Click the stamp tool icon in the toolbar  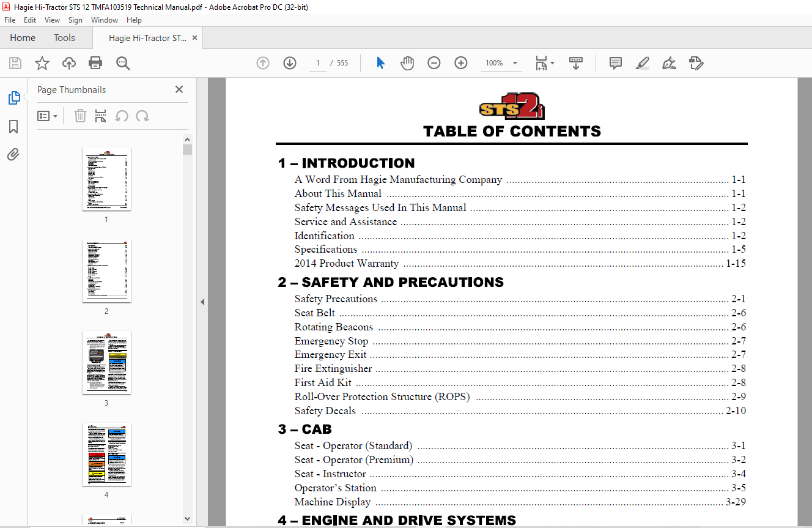pyautogui.click(x=696, y=63)
